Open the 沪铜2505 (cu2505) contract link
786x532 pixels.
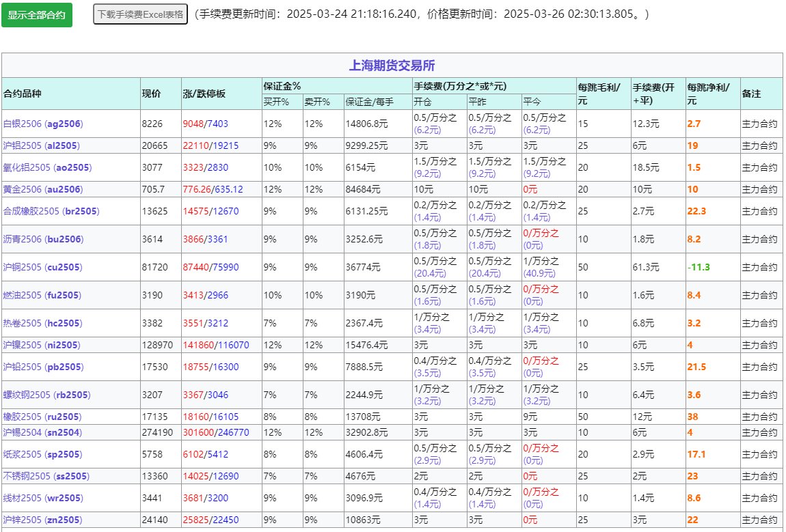pos(42,268)
